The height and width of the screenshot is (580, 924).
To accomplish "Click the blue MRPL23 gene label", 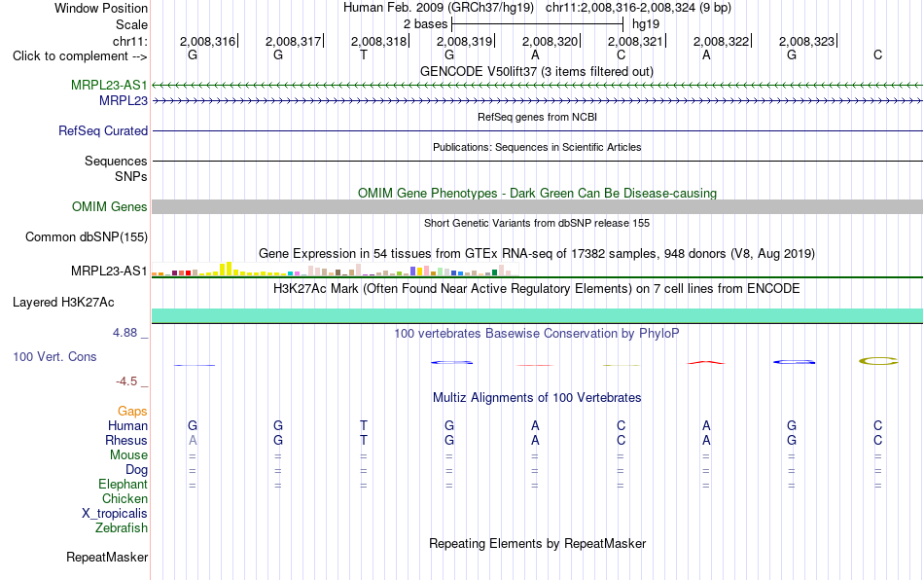I will tap(124, 101).
